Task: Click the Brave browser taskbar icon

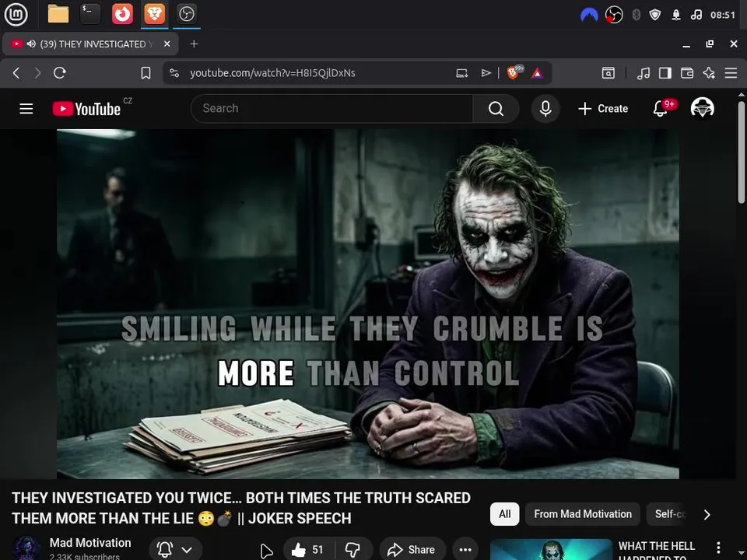Action: [x=154, y=14]
